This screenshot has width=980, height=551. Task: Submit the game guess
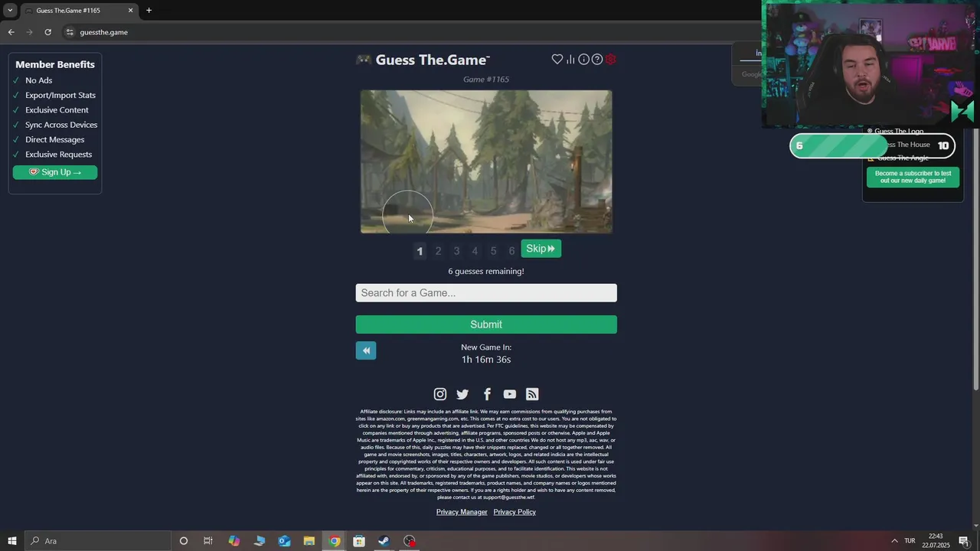coord(486,324)
